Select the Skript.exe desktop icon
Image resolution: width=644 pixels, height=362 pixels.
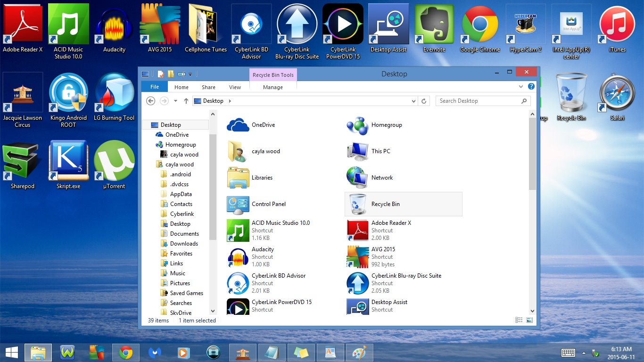pos(68,165)
